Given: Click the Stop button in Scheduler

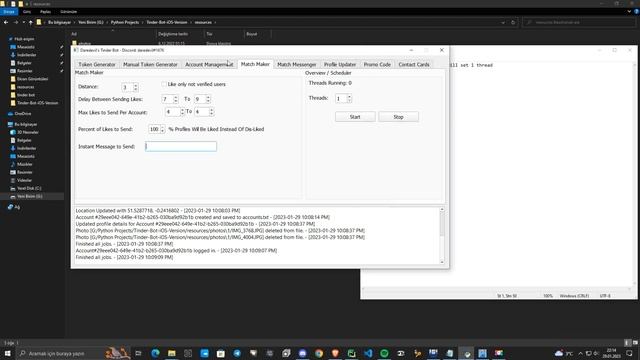Looking at the screenshot, I should click(x=398, y=117).
